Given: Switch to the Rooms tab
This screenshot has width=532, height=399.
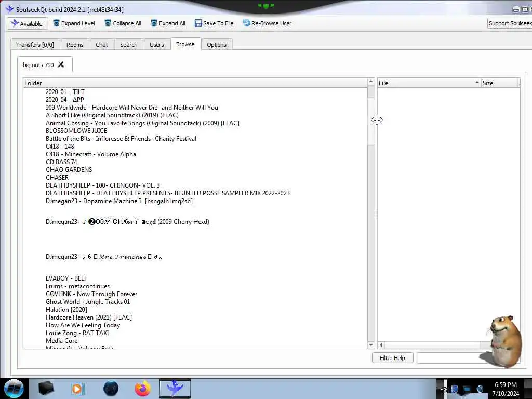Looking at the screenshot, I should tap(75, 45).
